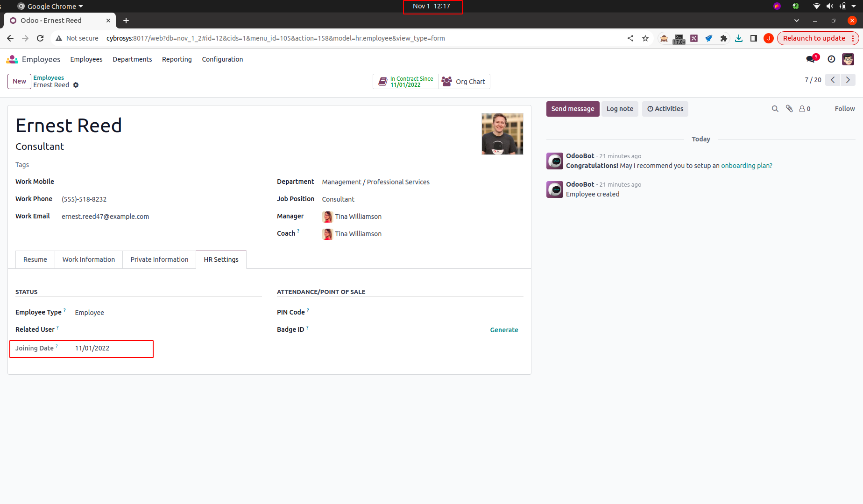Click the browser Back arrow
Image resolution: width=863 pixels, height=504 pixels.
10,38
